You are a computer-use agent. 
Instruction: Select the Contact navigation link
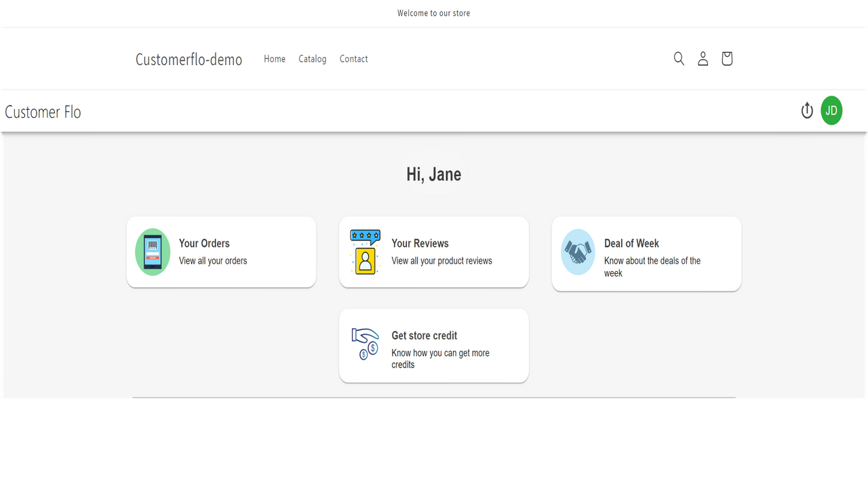pos(353,59)
